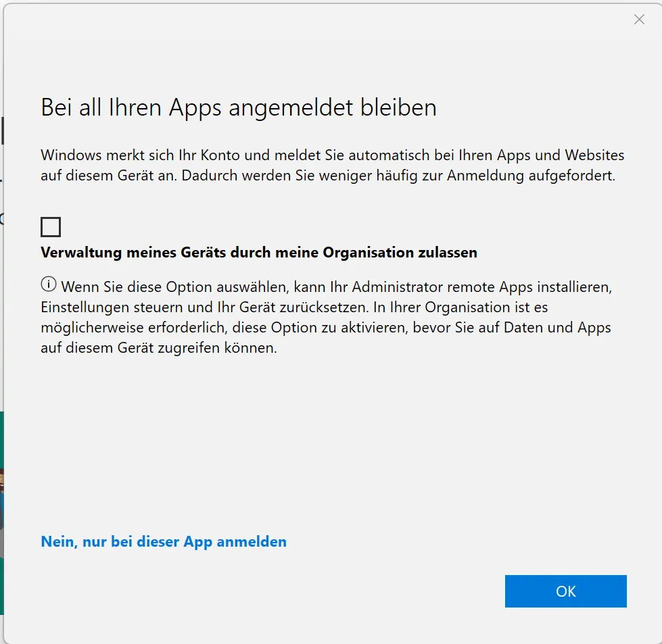Click the word "Organisation" in the bold label
Viewport: 662px width, 644px height.
click(364, 253)
